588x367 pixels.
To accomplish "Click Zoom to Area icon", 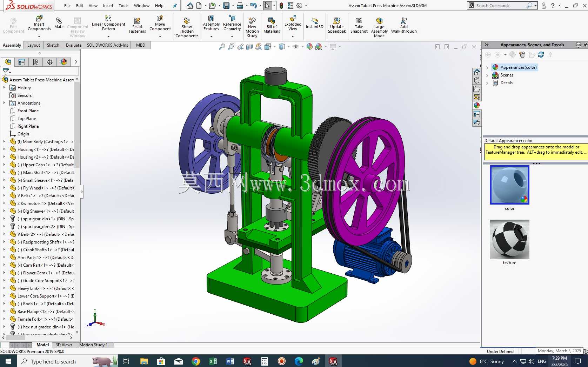I will (x=231, y=47).
